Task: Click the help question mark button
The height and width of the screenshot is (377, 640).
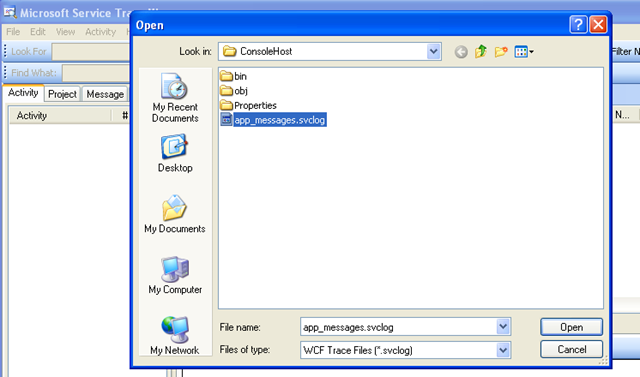Action: pyautogui.click(x=578, y=25)
